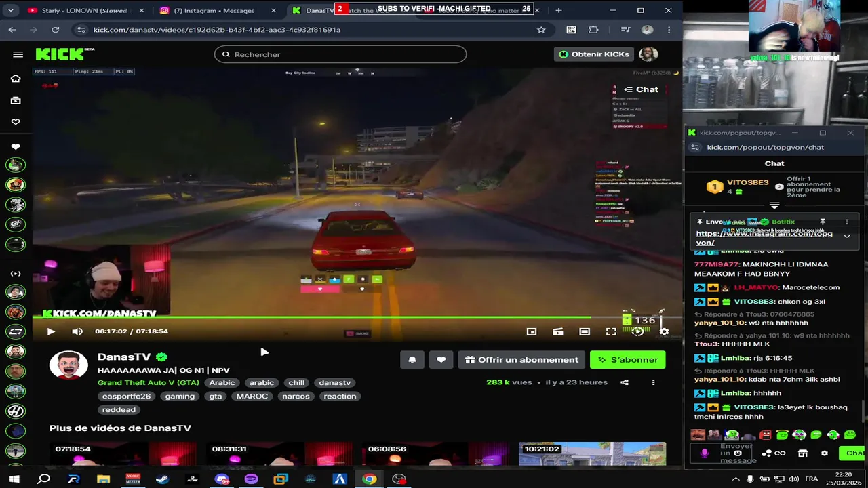Select the narcos tag
Viewport: 868px width, 488px height.
tap(296, 396)
